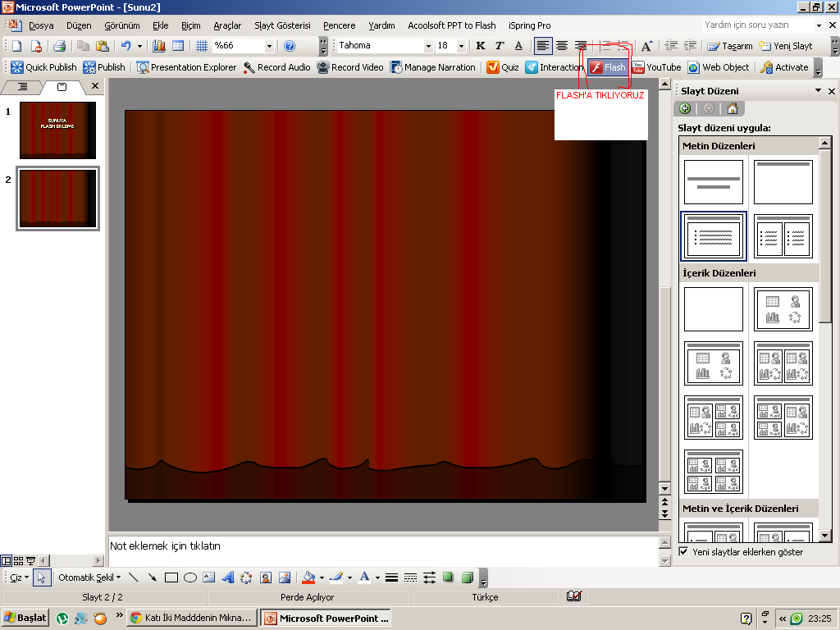Open the iSpring Pro menu
The width and height of the screenshot is (840, 630).
pyautogui.click(x=529, y=25)
